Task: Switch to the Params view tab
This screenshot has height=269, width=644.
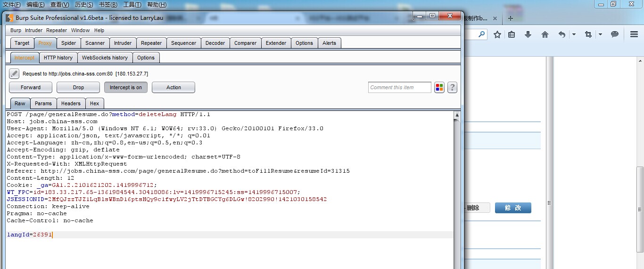Action: (43, 103)
